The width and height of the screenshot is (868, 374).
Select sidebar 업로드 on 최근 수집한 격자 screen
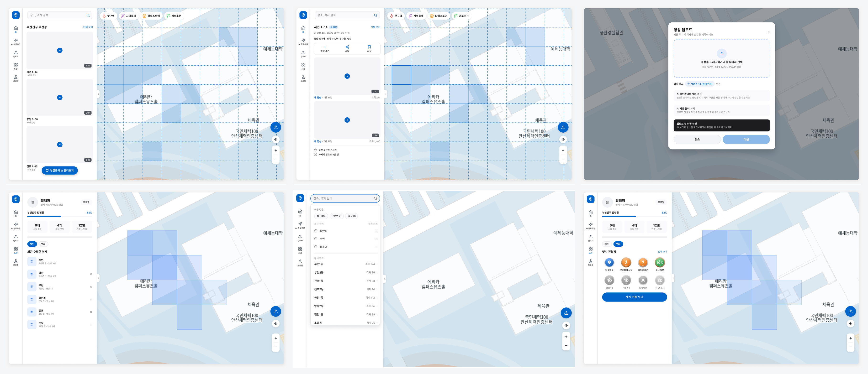click(x=16, y=238)
